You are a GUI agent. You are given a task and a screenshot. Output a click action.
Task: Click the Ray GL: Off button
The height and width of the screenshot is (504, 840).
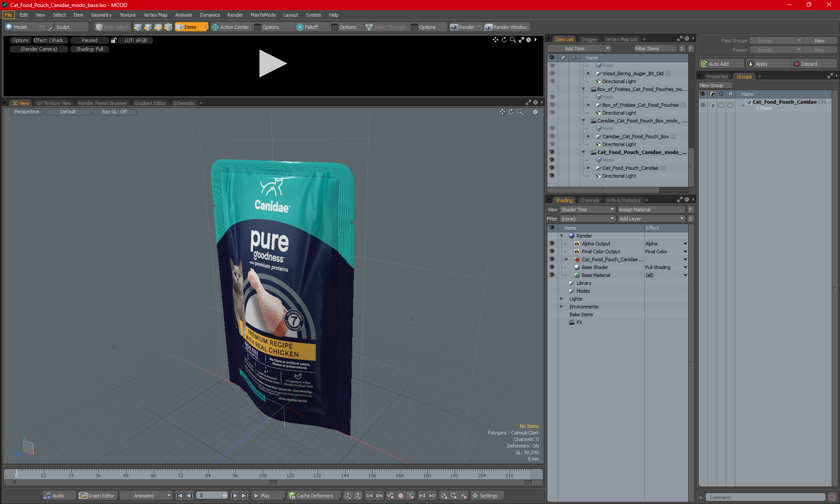[114, 112]
